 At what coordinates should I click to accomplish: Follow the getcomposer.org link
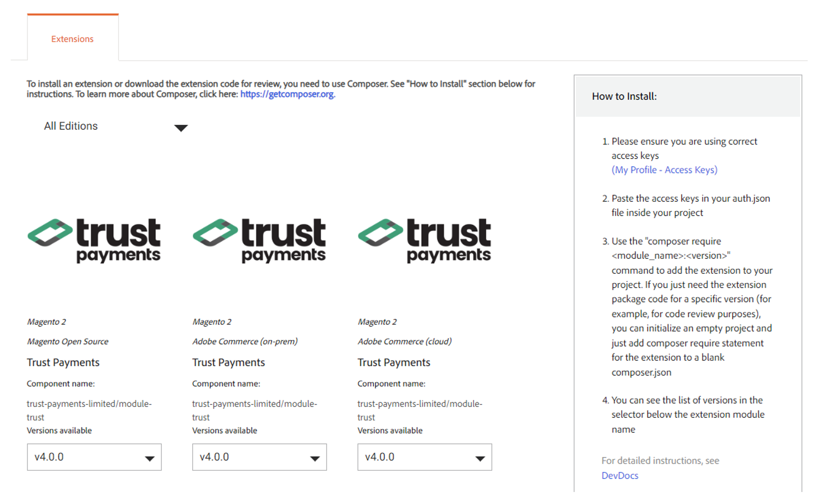pyautogui.click(x=288, y=94)
